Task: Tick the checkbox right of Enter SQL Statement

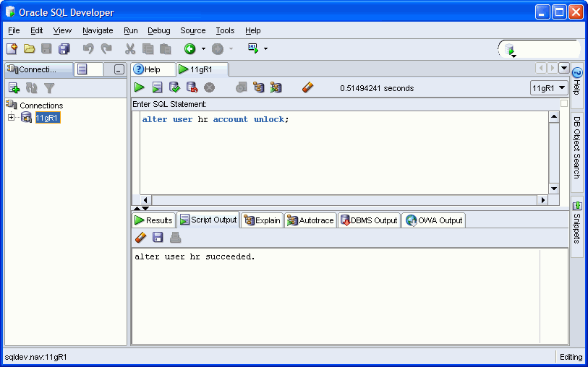Action: click(564, 104)
